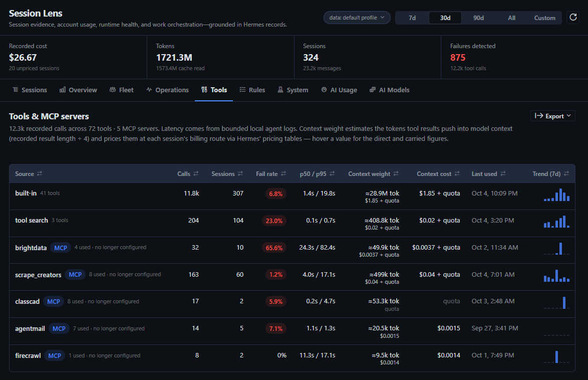Click the Sessions tab list icon
Viewport: 588px width, 380px height.
coord(16,89)
